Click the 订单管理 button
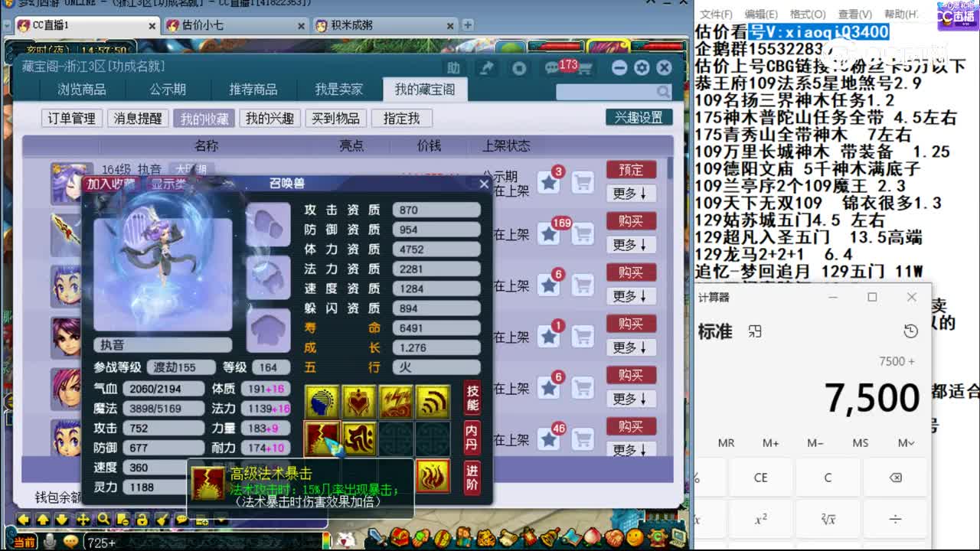Screen dimensions: 980x551 72,119
